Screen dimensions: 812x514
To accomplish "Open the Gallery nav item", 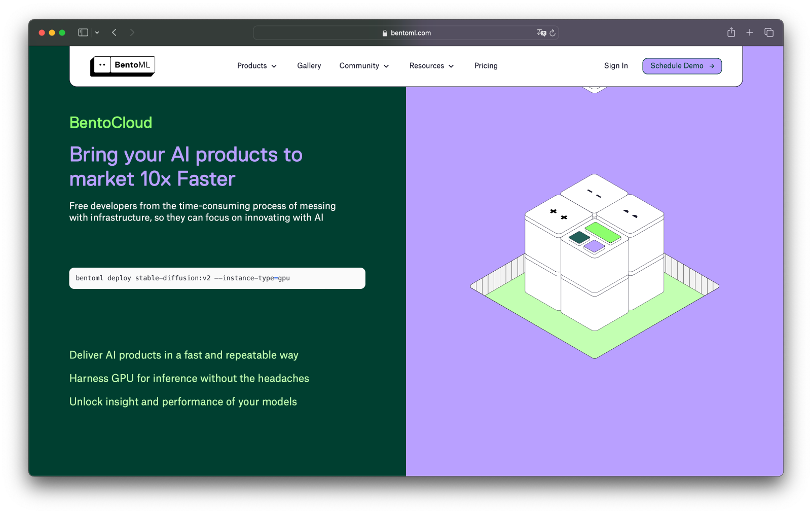I will 309,66.
